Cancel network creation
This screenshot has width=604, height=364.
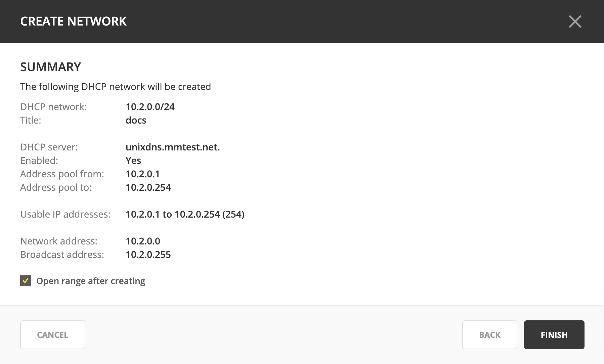53,335
